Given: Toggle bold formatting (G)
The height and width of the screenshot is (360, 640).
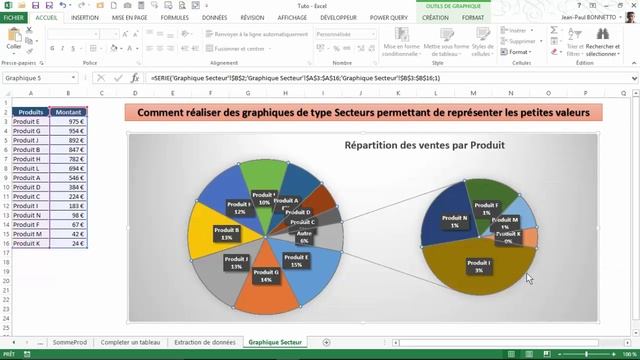Looking at the screenshot, I should coord(52,49).
